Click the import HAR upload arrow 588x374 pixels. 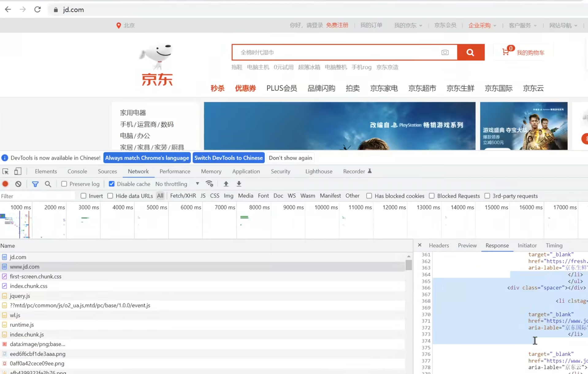tap(226, 184)
